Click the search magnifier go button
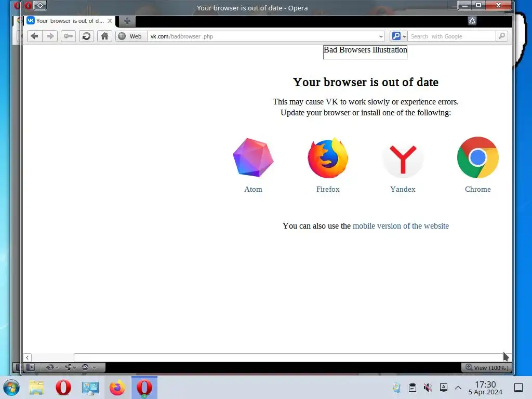This screenshot has height=399, width=532. pos(501,36)
